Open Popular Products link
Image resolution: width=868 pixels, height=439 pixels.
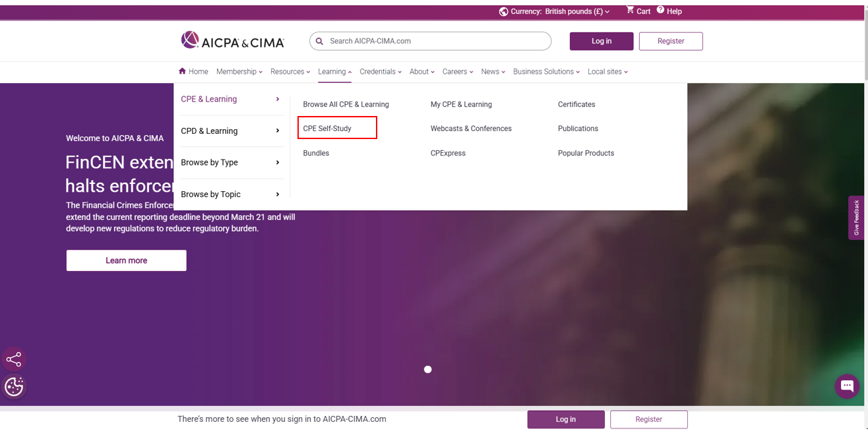pos(586,153)
